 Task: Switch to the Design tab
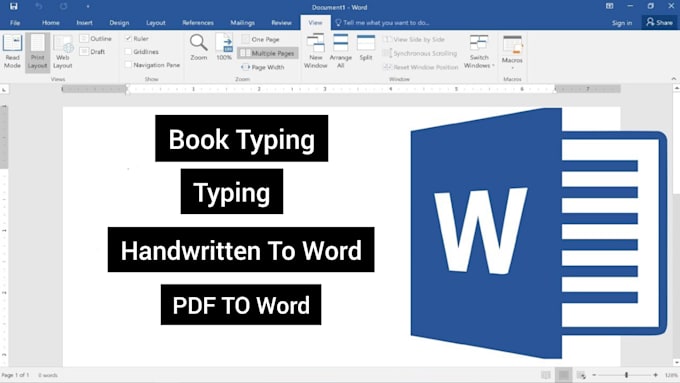[x=119, y=23]
